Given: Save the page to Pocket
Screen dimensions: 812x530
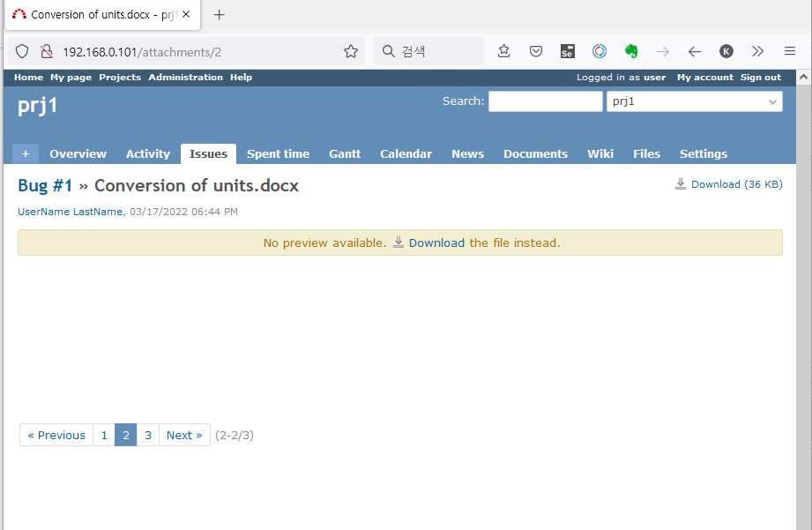Looking at the screenshot, I should (x=535, y=51).
